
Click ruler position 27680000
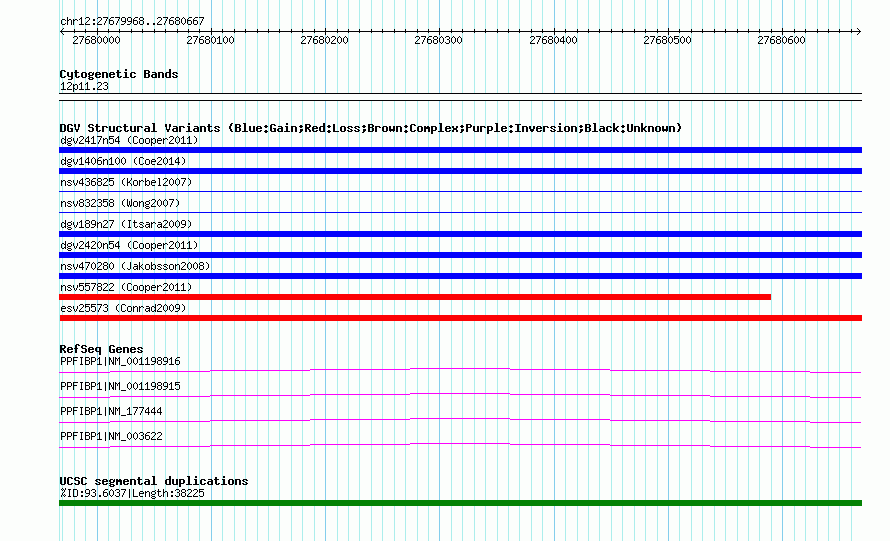(x=96, y=40)
